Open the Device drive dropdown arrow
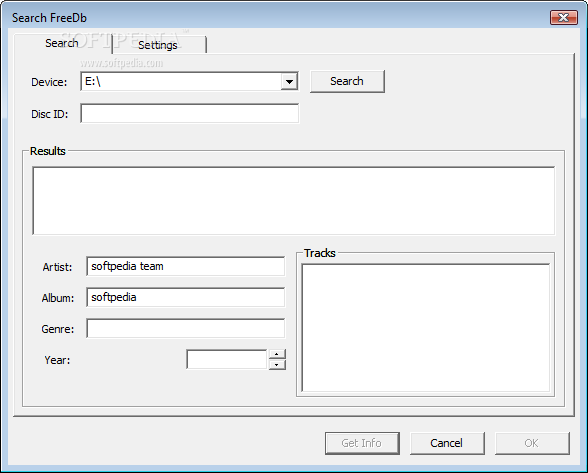588x473 pixels. pyautogui.click(x=289, y=81)
